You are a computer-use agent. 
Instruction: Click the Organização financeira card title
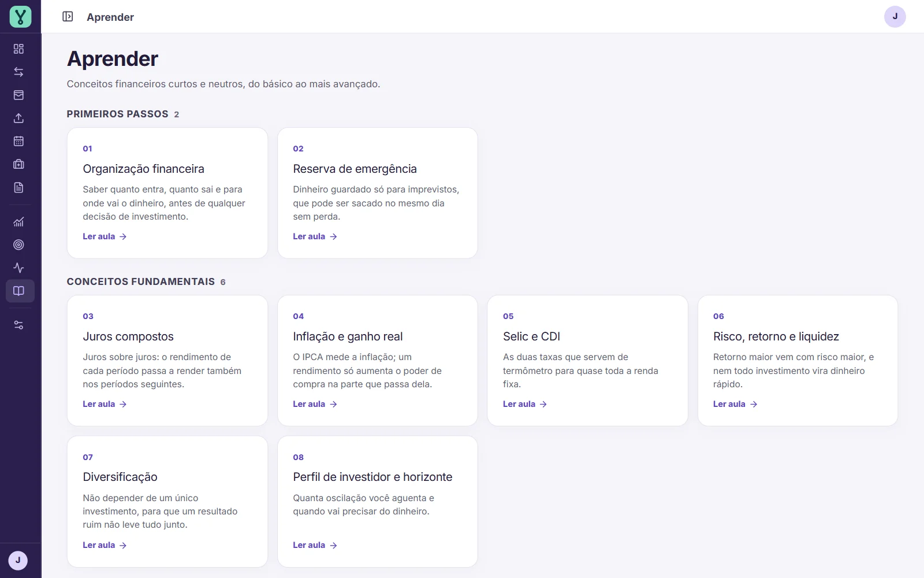point(143,169)
